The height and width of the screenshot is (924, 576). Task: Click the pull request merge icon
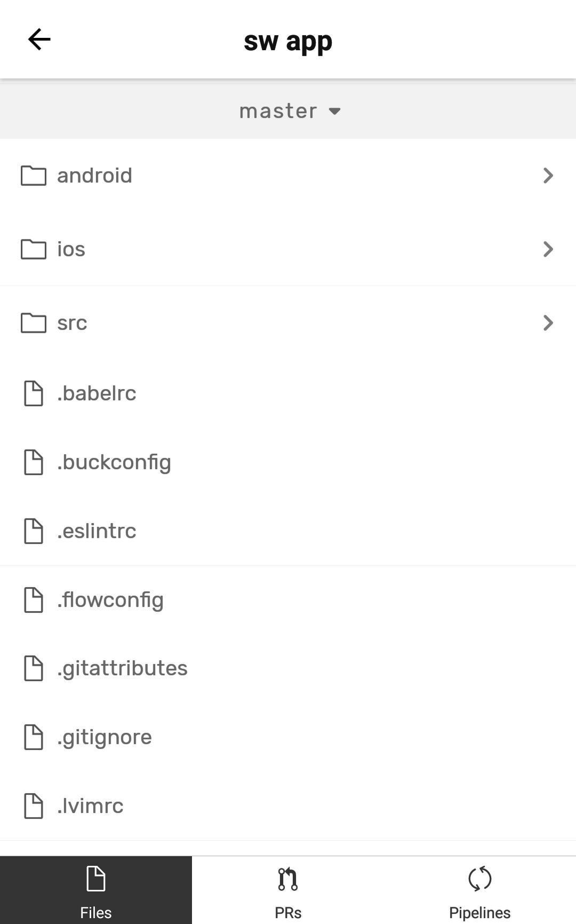coord(288,879)
